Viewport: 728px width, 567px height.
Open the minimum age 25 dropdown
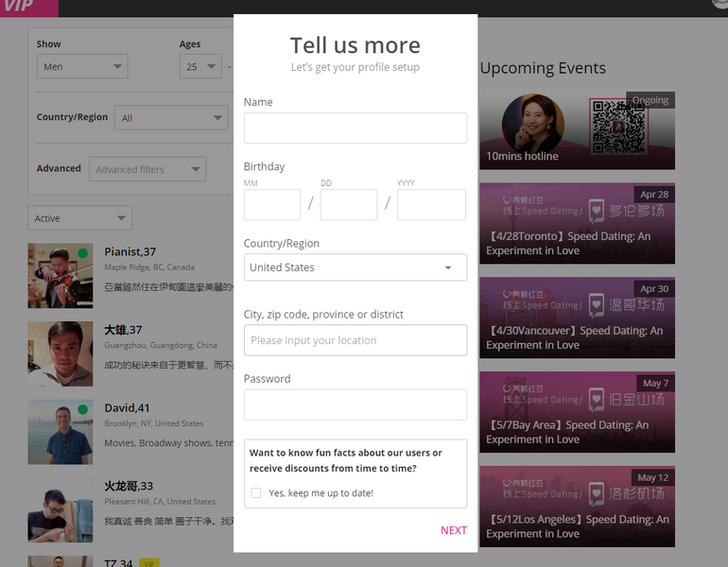200,66
